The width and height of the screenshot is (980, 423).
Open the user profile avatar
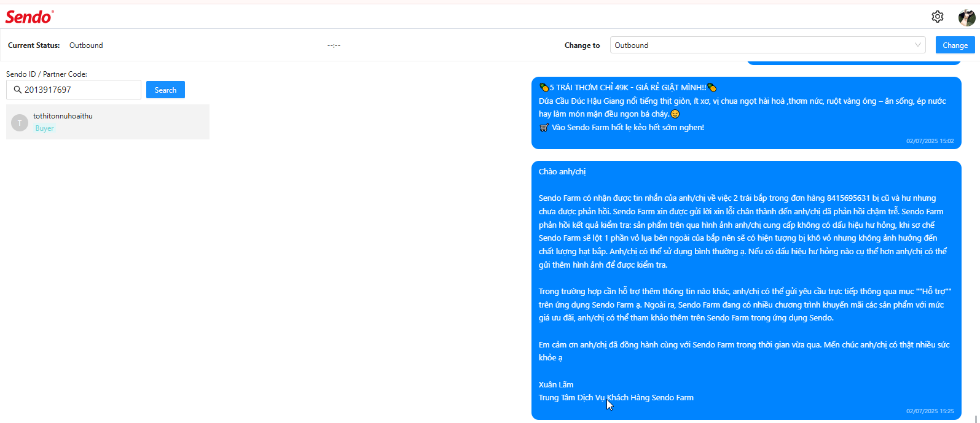coord(966,17)
